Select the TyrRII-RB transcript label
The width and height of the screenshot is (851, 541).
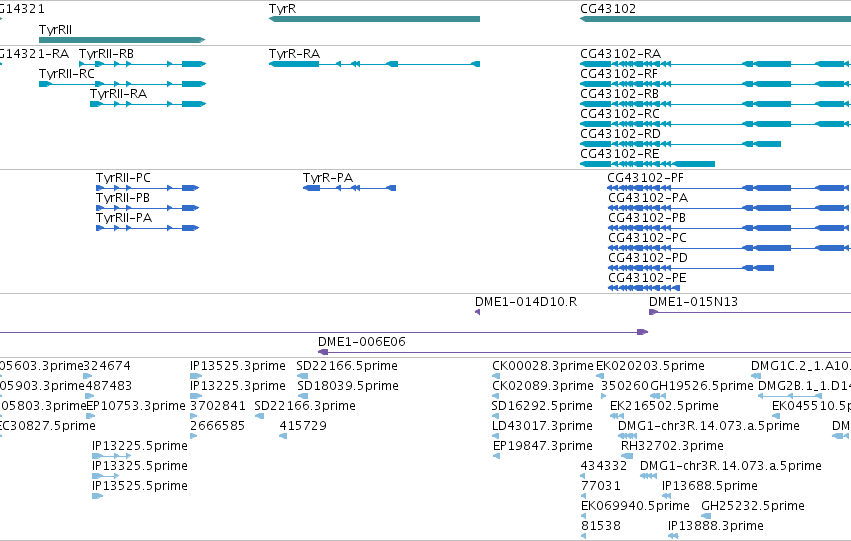point(106,54)
